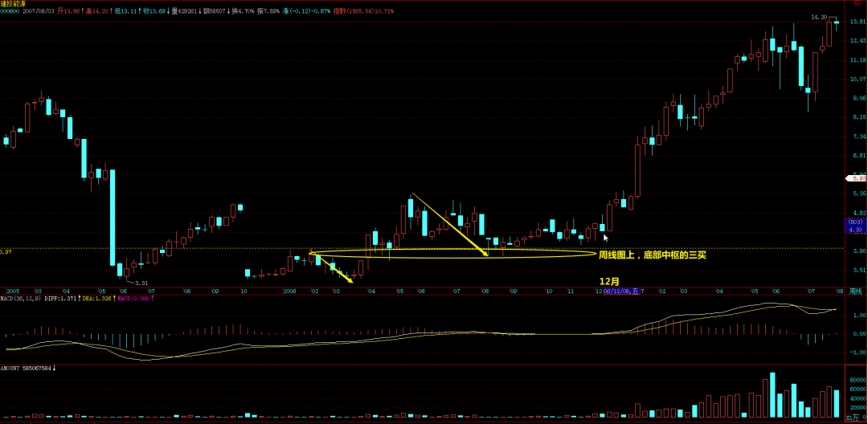Click the MACD(26,12,9) indicator label
Image resolution: width=868 pixels, height=424 pixels.
pos(20,299)
